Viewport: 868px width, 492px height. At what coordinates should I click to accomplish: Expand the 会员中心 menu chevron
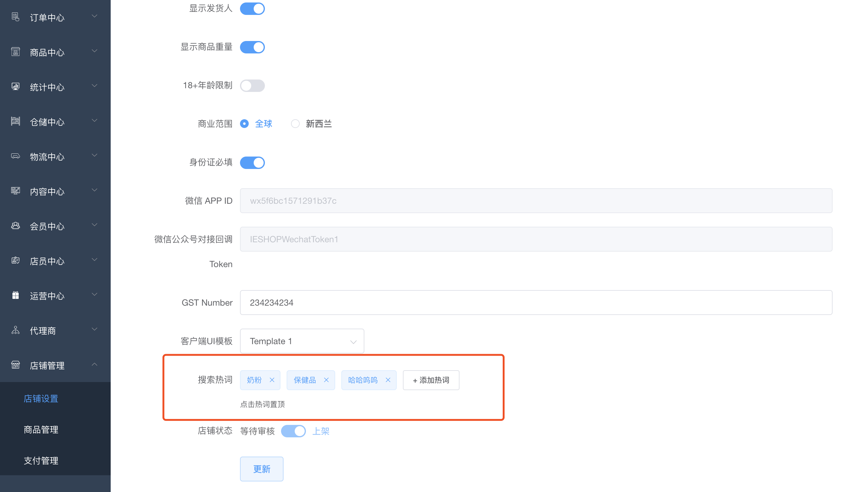click(x=95, y=225)
